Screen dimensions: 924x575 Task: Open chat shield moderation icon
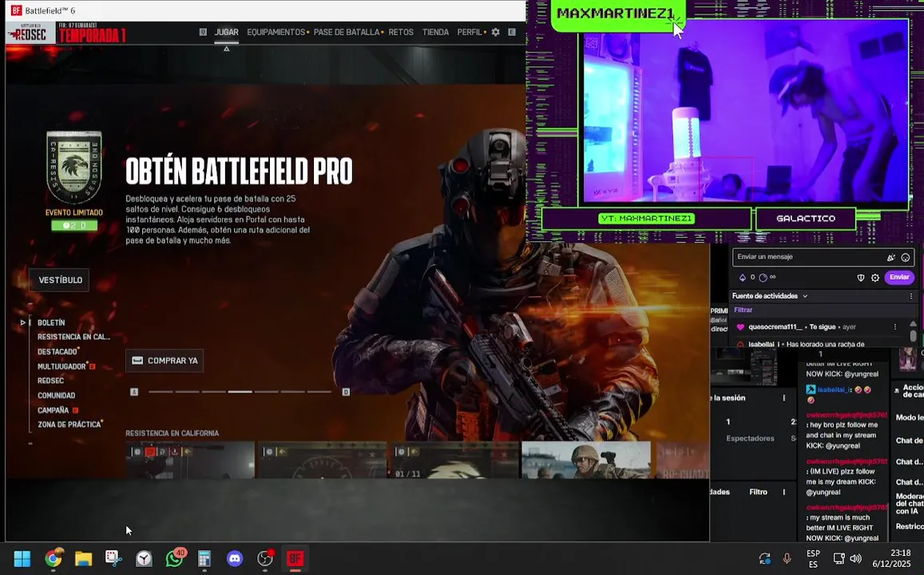(860, 277)
